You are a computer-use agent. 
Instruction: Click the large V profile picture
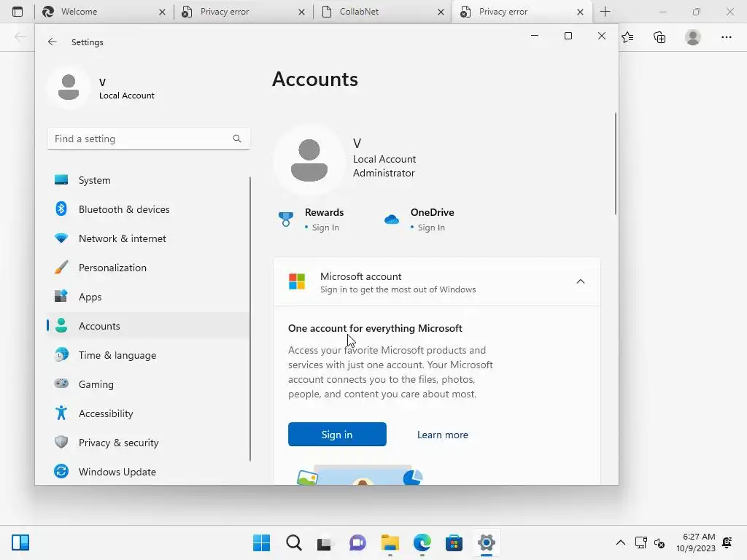(x=309, y=160)
